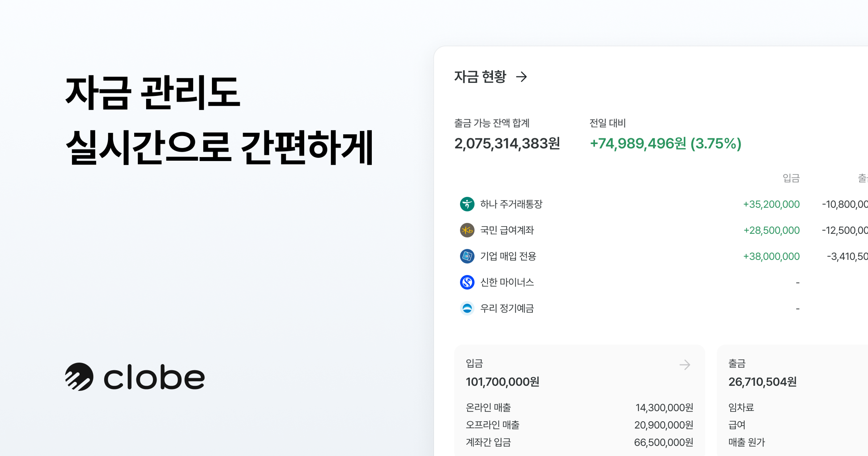The width and height of the screenshot is (868, 456).
Task: Click the 국민 KB bank logo icon
Action: click(x=467, y=230)
